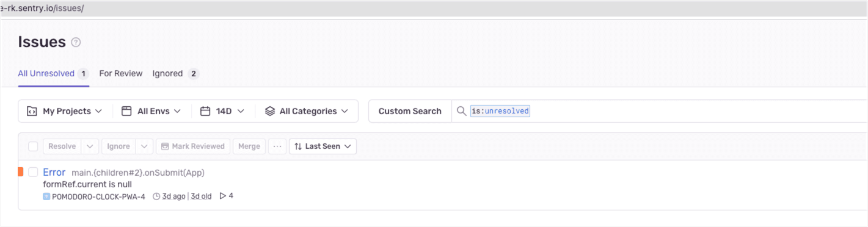Viewport: 868px width, 227px height.
Task: Expand the Last Seen sort dropdown
Action: (x=323, y=146)
